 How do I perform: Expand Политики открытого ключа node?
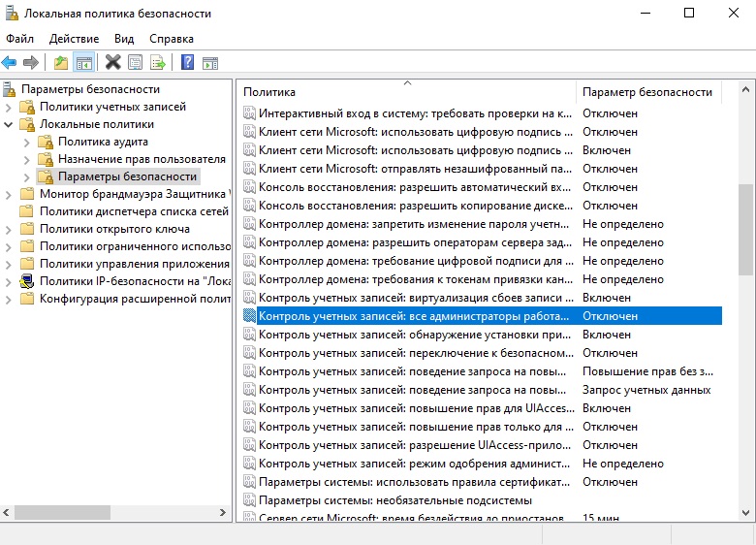(x=8, y=230)
